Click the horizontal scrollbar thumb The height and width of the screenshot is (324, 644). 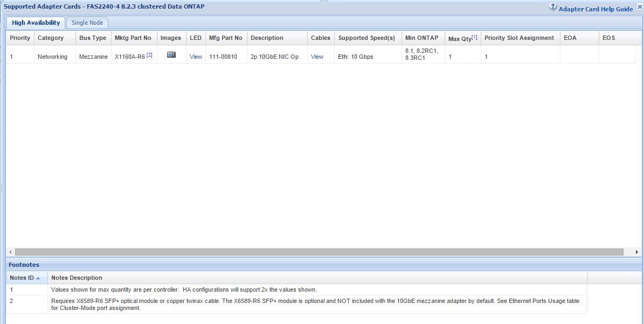click(x=319, y=252)
